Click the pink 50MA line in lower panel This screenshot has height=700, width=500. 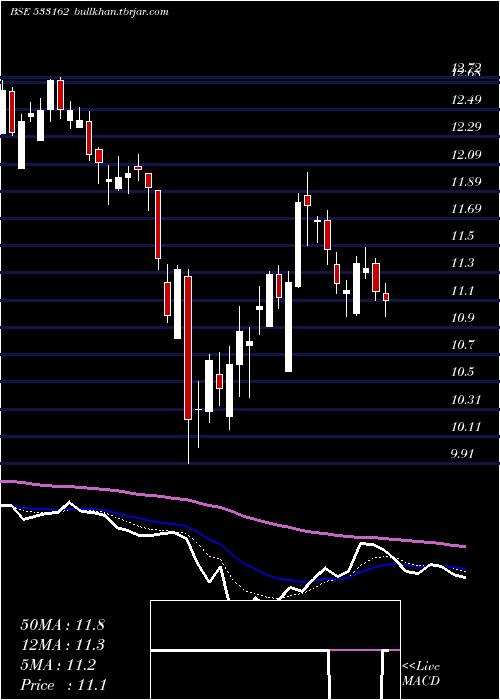(232, 512)
